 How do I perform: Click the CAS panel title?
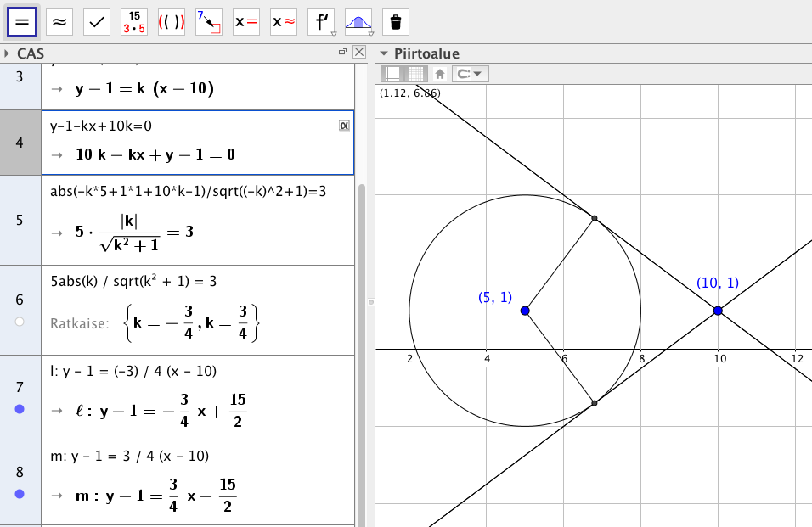[x=31, y=53]
